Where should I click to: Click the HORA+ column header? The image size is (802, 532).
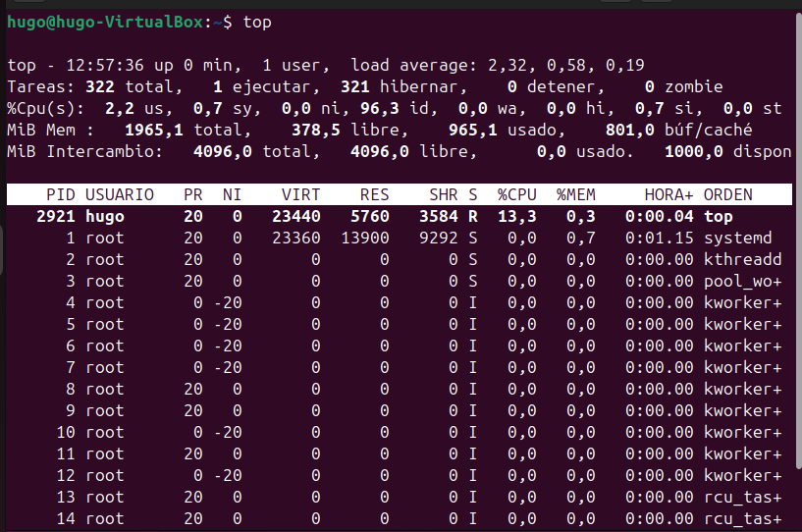[x=668, y=194]
